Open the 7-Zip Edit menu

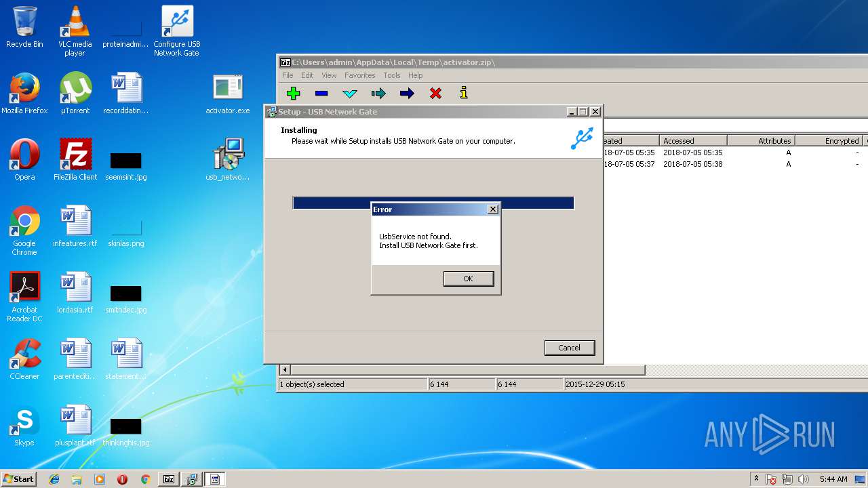pos(307,75)
